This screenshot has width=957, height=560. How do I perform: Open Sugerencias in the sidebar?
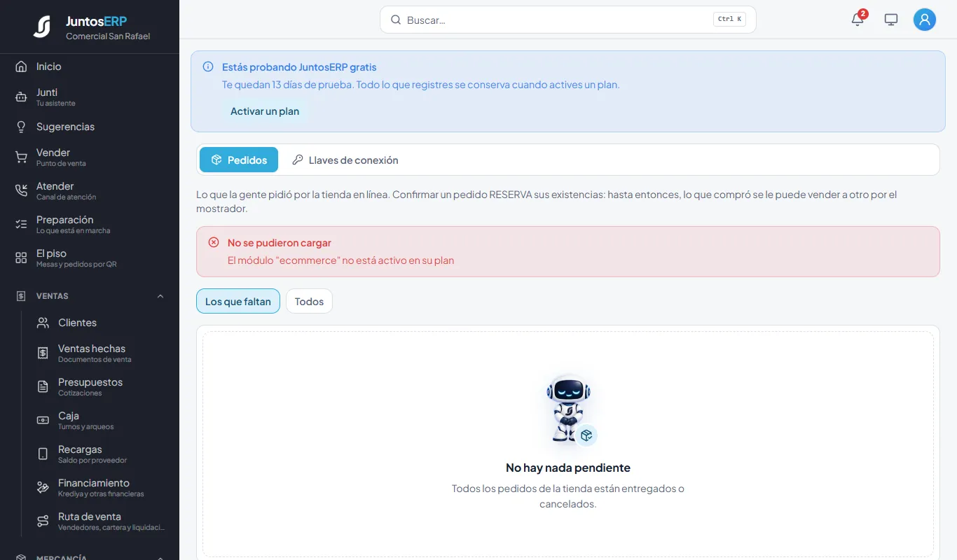90,127
